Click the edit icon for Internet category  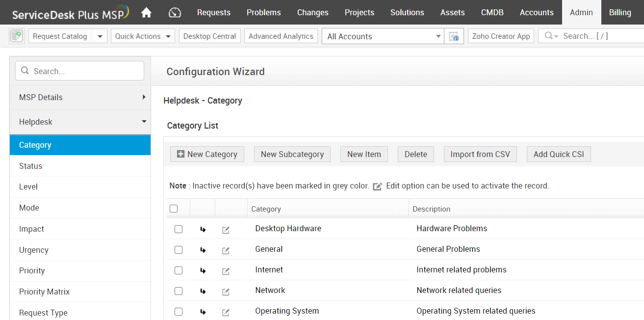tap(226, 271)
